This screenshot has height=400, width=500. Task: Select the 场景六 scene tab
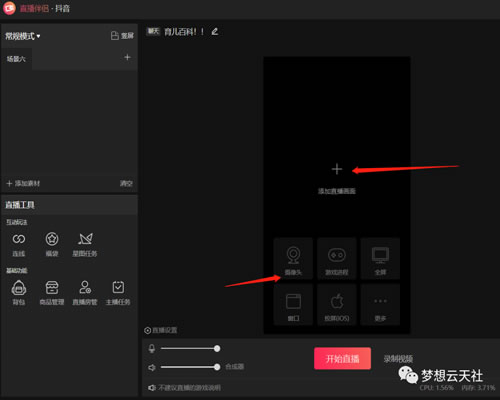(x=16, y=59)
